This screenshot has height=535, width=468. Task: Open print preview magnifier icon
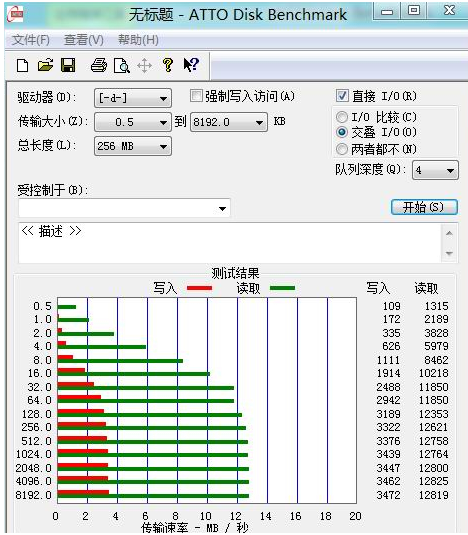click(x=122, y=65)
